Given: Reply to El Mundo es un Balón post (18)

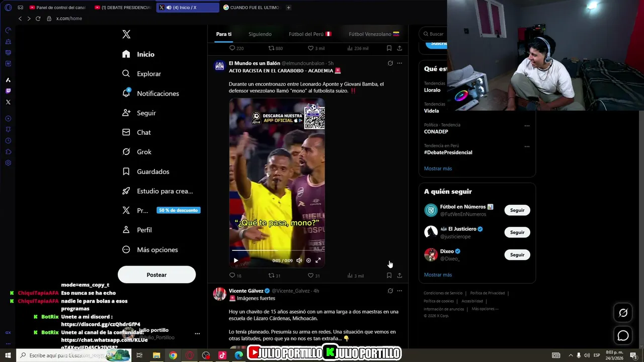Looking at the screenshot, I should point(235,276).
